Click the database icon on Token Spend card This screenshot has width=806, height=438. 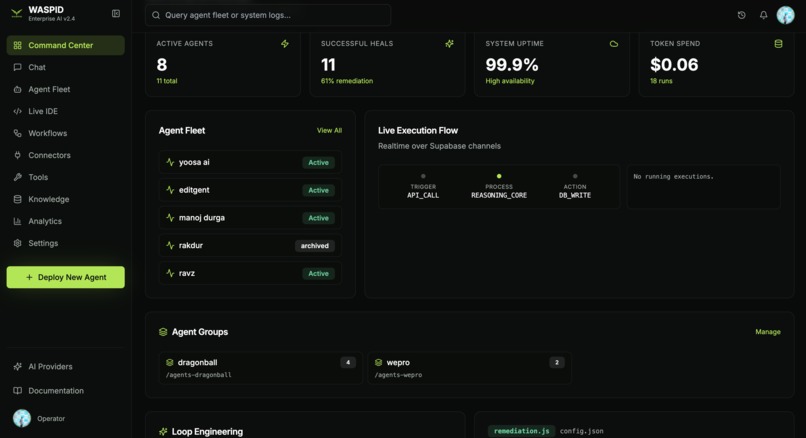[778, 44]
